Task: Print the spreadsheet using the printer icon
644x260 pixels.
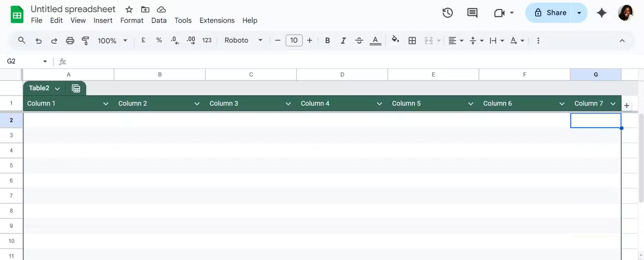Action: [70, 41]
